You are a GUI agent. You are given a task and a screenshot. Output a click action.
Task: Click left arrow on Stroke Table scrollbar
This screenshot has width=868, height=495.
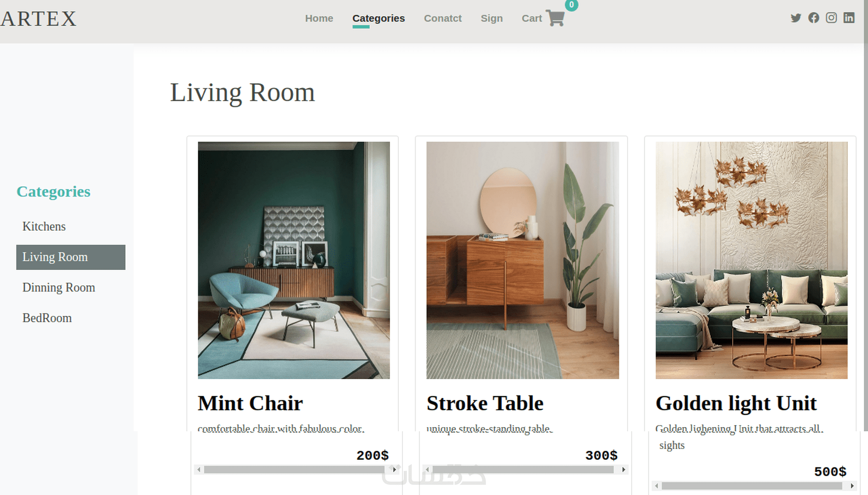(427, 469)
